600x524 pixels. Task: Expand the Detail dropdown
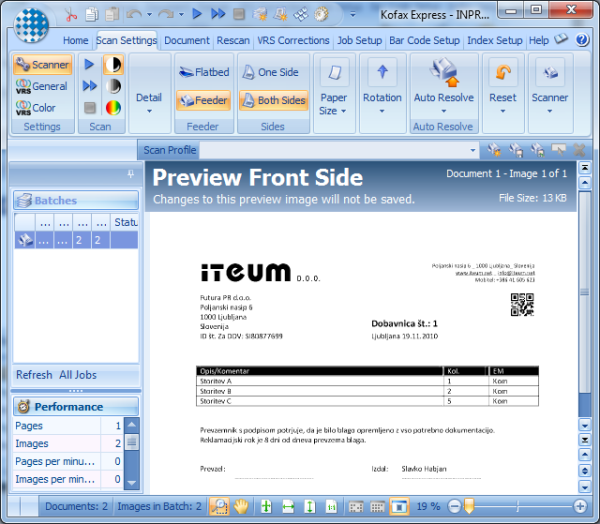(149, 103)
